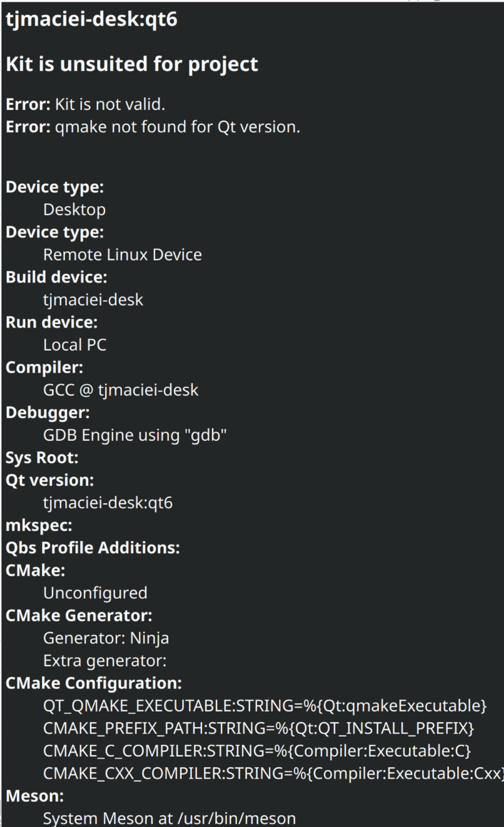Click the Sys Root label
The image size is (504, 827).
coord(42,458)
